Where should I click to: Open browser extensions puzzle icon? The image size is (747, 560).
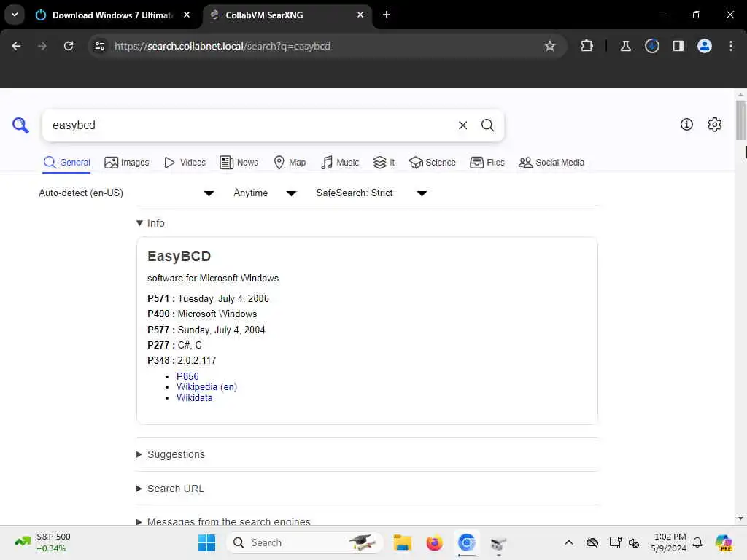587,46
